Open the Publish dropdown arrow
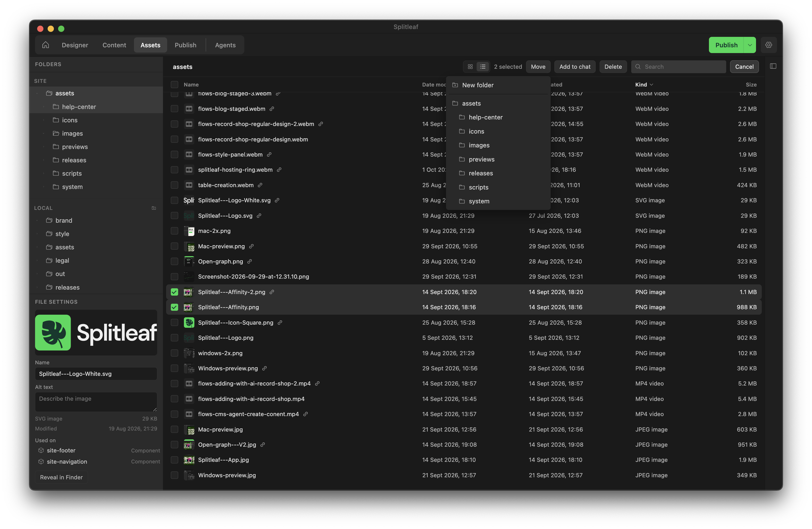812x529 pixels. tap(749, 45)
